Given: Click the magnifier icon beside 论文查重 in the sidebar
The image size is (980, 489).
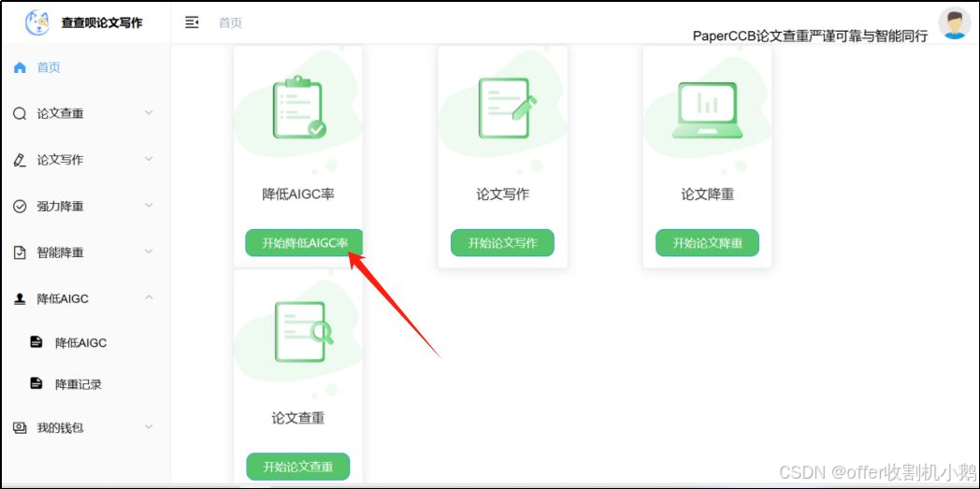Looking at the screenshot, I should pos(20,114).
